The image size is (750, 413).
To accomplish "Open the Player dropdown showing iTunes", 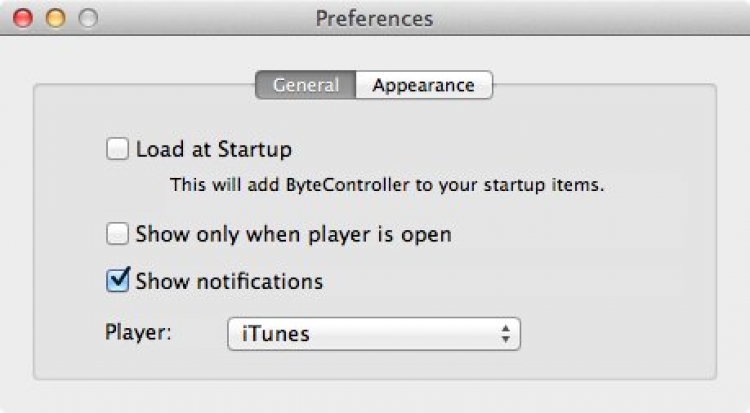I will pyautogui.click(x=374, y=334).
